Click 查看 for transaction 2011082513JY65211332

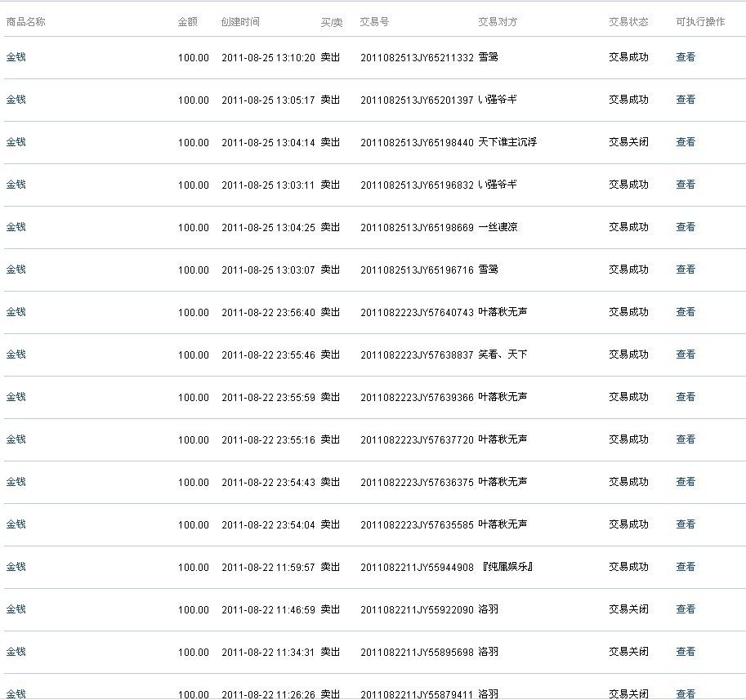pos(685,57)
